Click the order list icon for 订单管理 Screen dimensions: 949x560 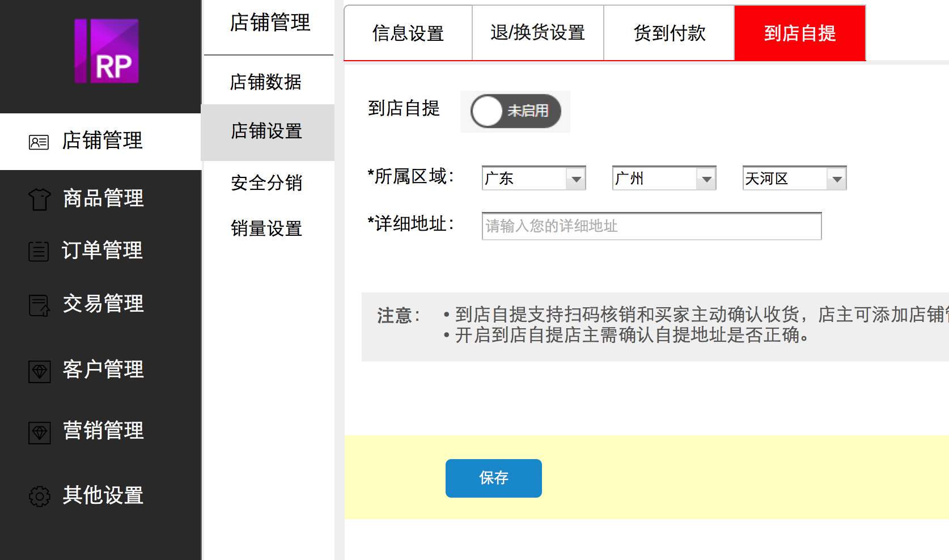click(39, 251)
